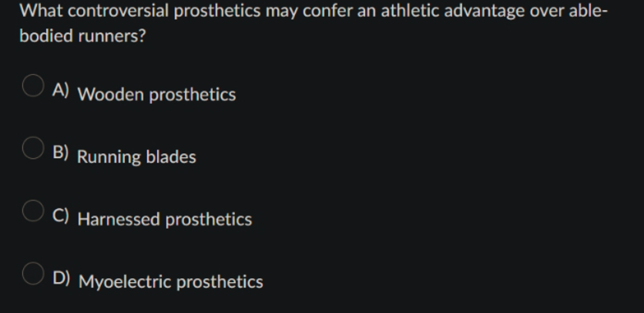The height and width of the screenshot is (313, 644).
Task: Click the word 'athletic' in the question
Action: click(411, 10)
